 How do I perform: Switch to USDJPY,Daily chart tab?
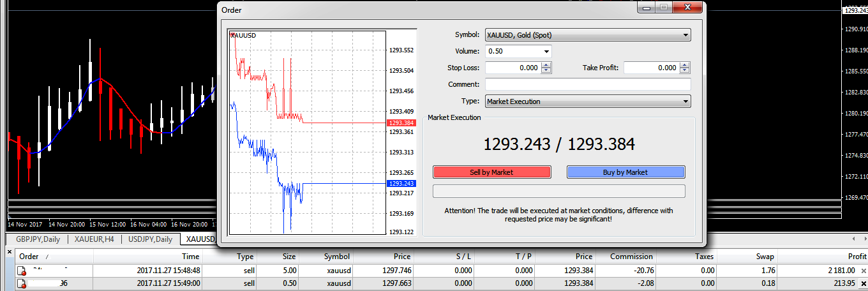tap(151, 239)
